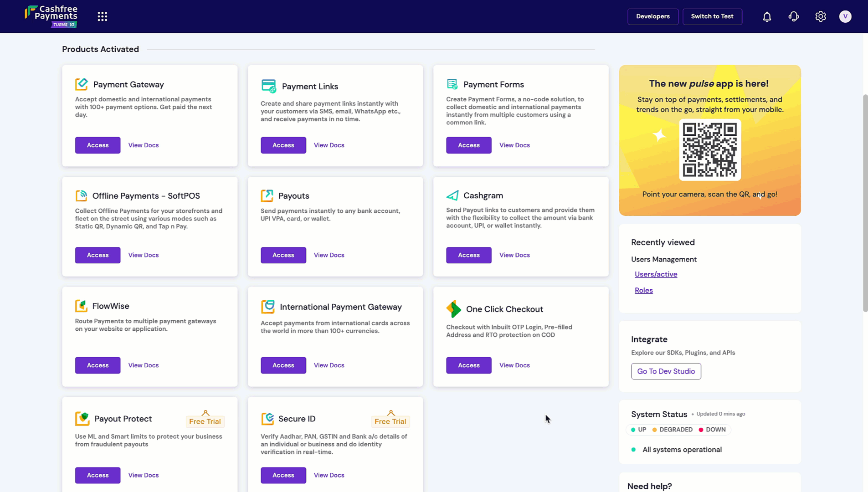Click the Developers button
Viewport: 868px width, 492px height.
(652, 16)
